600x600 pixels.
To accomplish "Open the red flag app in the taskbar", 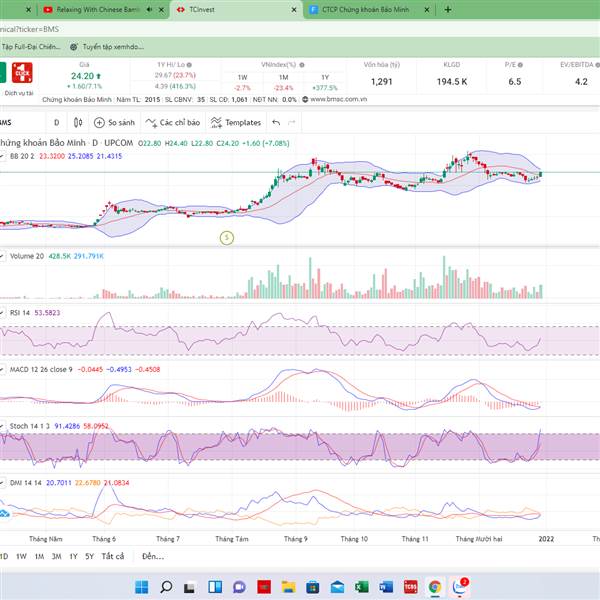I will (x=264, y=587).
